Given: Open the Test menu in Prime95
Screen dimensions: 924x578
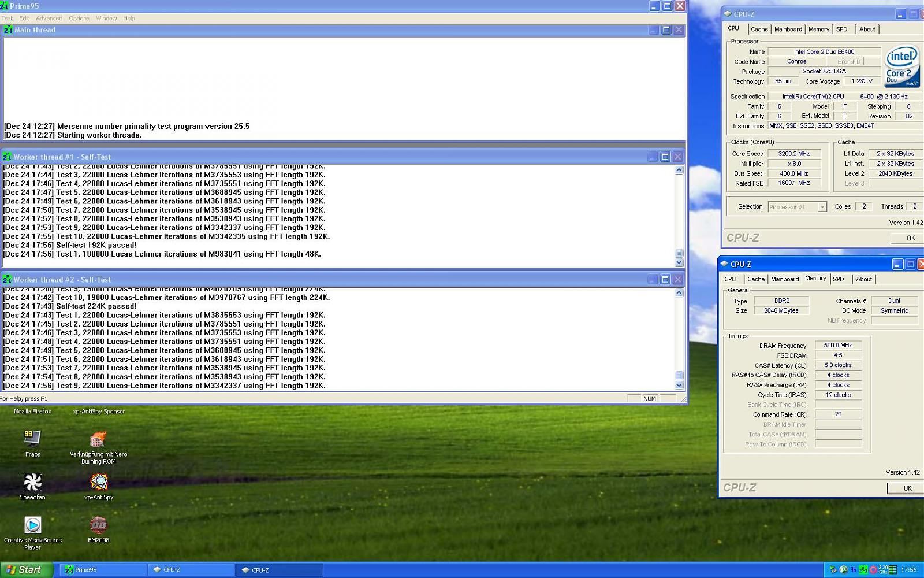Looking at the screenshot, I should click(x=7, y=18).
